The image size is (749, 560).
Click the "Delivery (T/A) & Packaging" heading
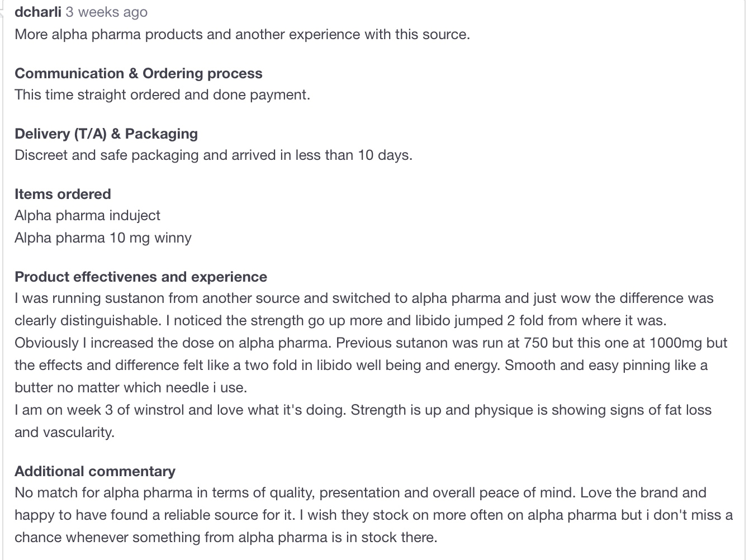(106, 134)
